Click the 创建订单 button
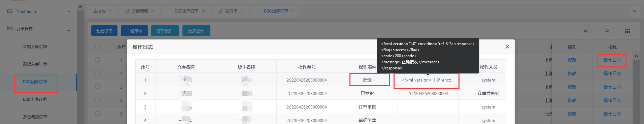This screenshot has width=644, height=124. 104,31
